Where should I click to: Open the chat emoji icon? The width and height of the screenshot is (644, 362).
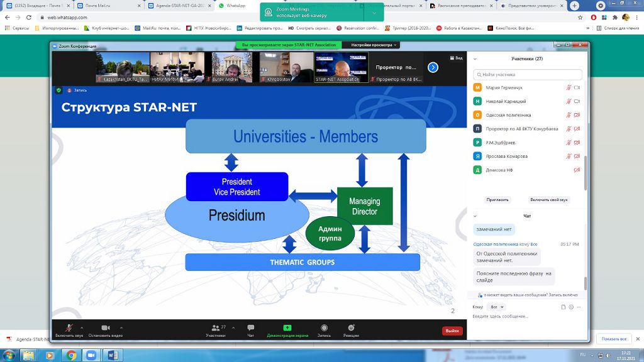(571, 307)
